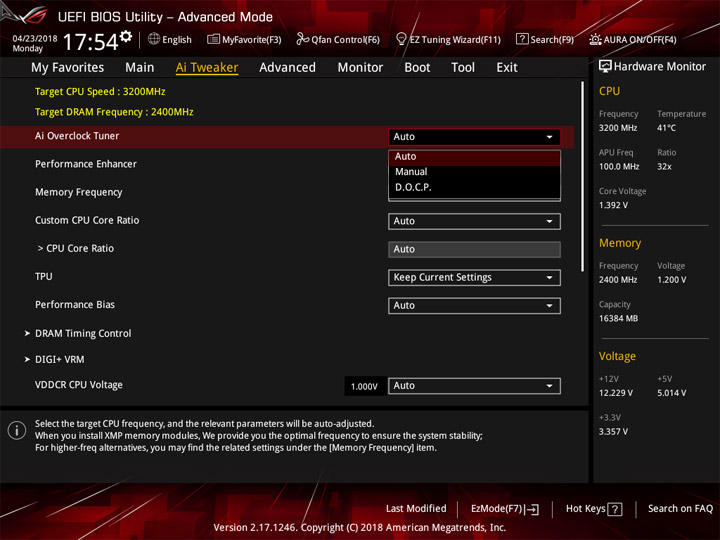Viewport: 720px width, 540px height.
Task: Click the 17:54 clock display
Action: (90, 42)
